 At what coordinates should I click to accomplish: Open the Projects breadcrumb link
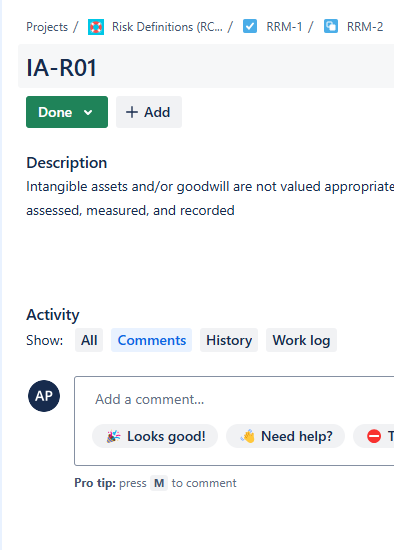click(x=47, y=27)
